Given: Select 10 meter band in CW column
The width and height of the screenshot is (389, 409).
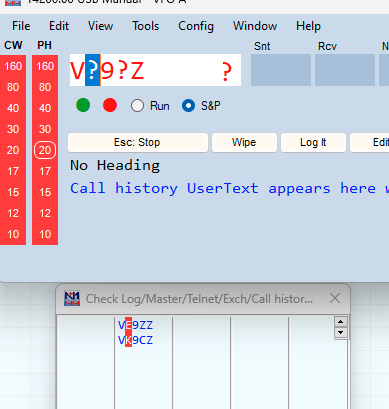Looking at the screenshot, I should [13, 234].
